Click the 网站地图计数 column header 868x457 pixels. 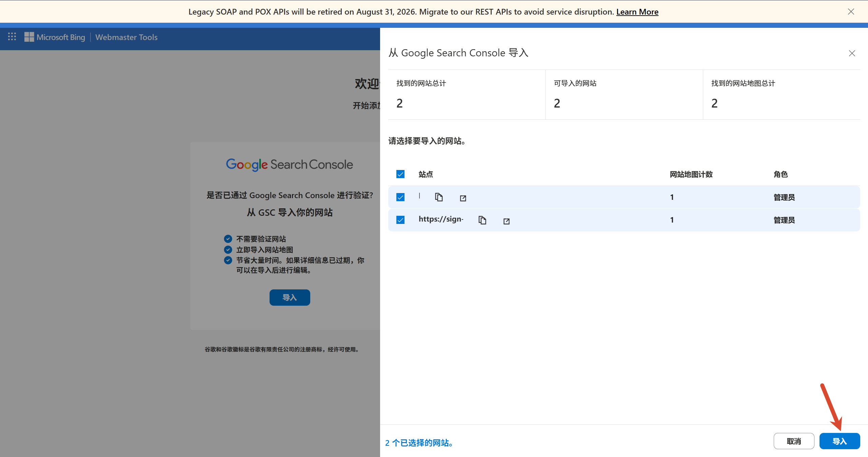tap(691, 174)
